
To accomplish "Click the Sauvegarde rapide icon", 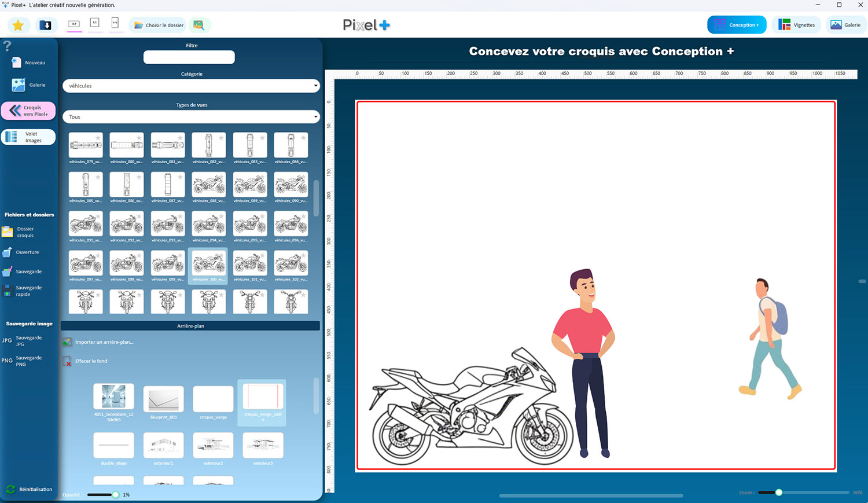I will coord(8,291).
